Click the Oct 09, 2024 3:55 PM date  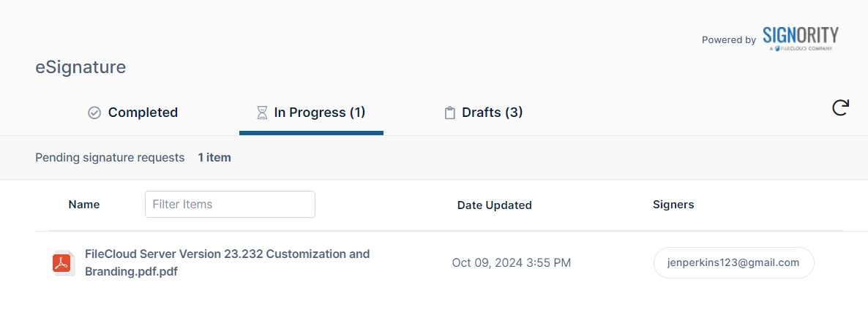[511, 263]
